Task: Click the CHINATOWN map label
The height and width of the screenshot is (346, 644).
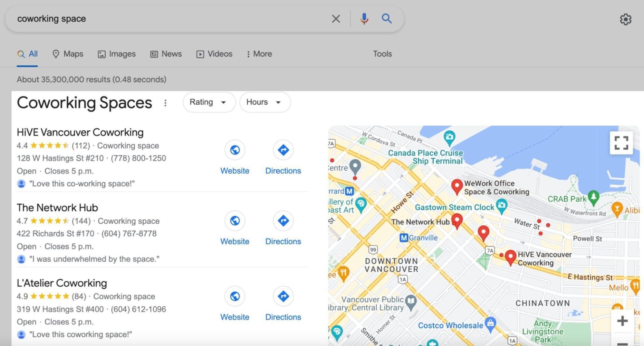Action: (x=543, y=303)
